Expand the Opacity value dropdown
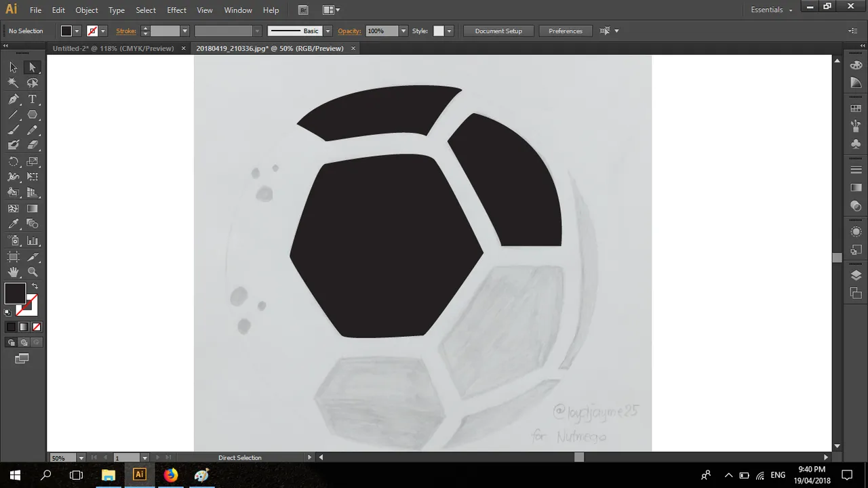This screenshot has height=488, width=868. (403, 31)
